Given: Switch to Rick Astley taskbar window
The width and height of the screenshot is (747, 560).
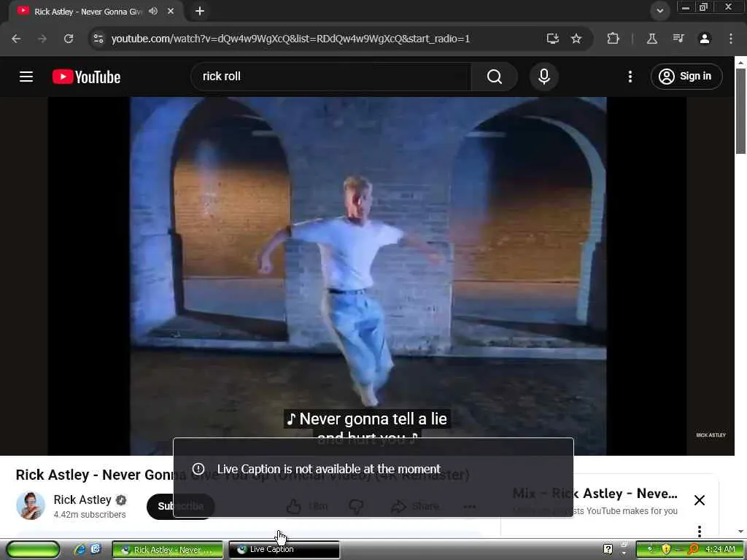Looking at the screenshot, I should point(168,550).
